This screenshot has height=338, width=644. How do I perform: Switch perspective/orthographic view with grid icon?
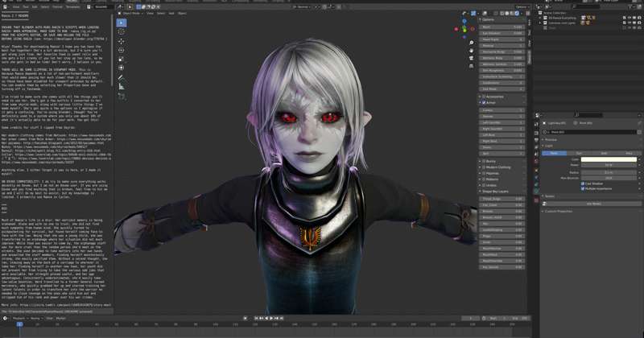(x=471, y=66)
